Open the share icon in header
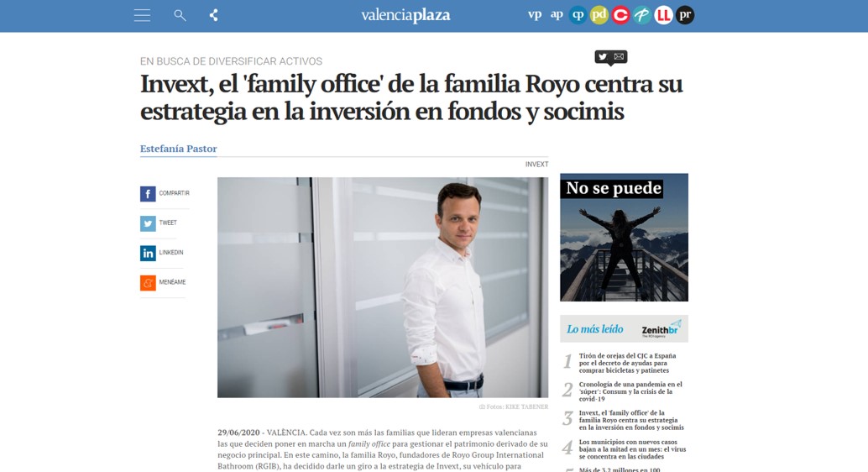 [214, 15]
